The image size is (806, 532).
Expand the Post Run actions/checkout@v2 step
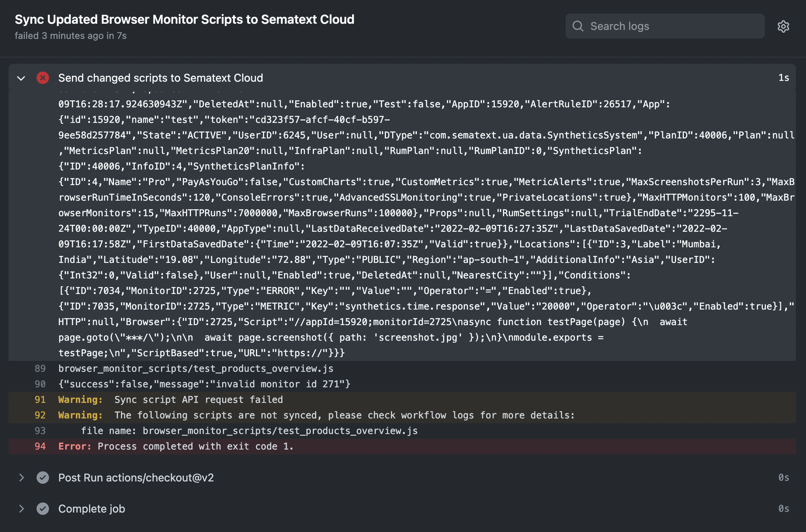21,478
